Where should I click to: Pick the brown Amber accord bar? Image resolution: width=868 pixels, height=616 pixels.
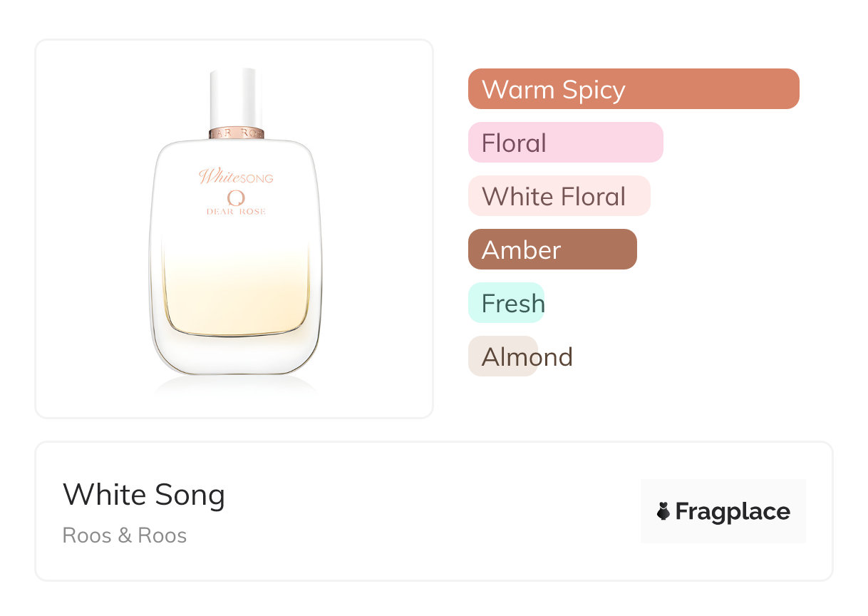click(552, 250)
